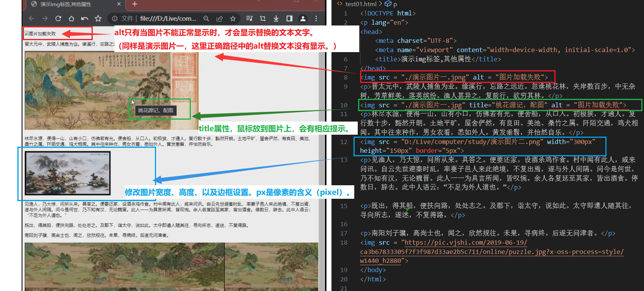Close the 演示img标签,其他属性 tab
This screenshot has height=291, width=644.
click(119, 4)
